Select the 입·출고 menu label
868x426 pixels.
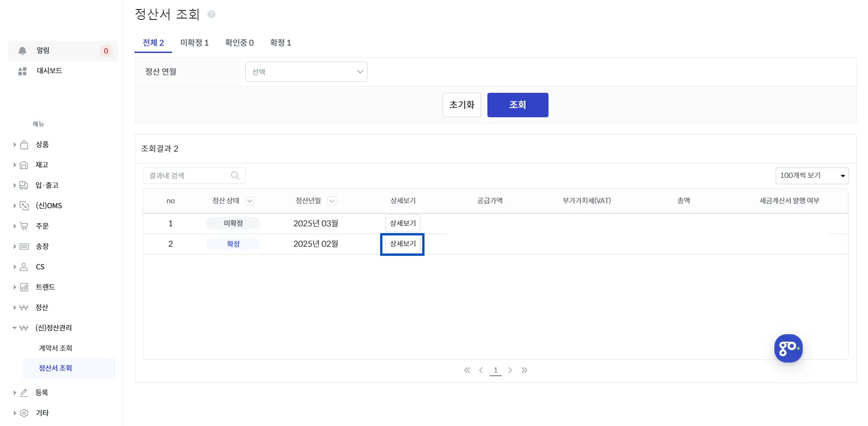click(47, 185)
